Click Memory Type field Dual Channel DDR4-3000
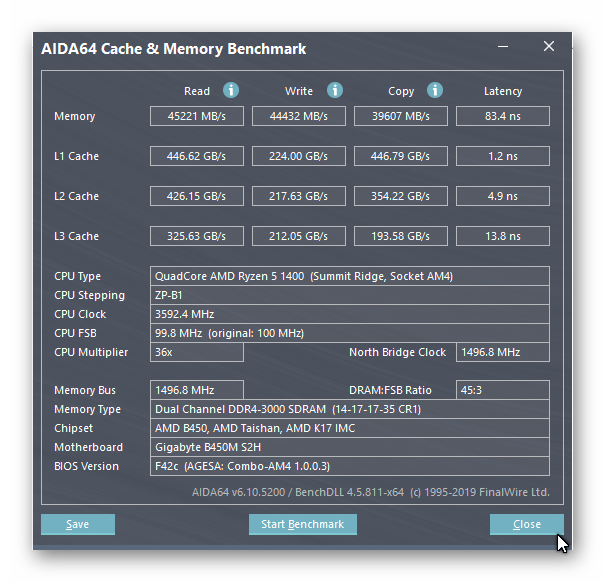The height and width of the screenshot is (582, 605). click(x=350, y=409)
